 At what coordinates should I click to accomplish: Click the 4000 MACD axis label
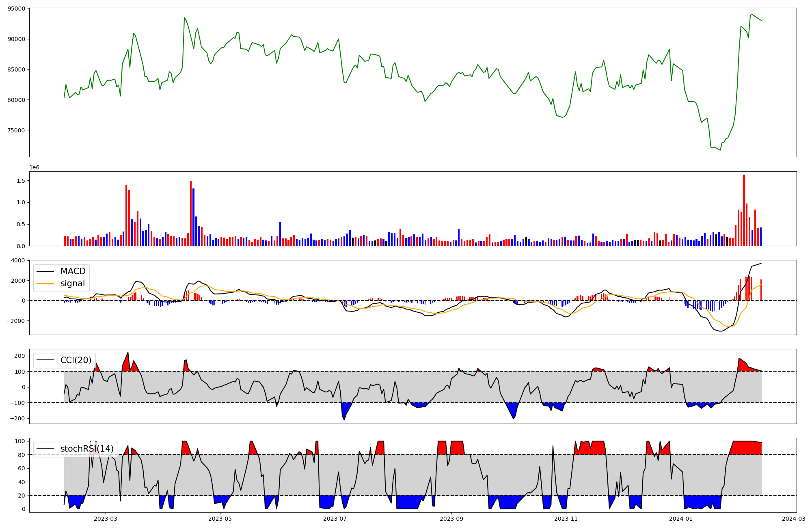coord(18,260)
